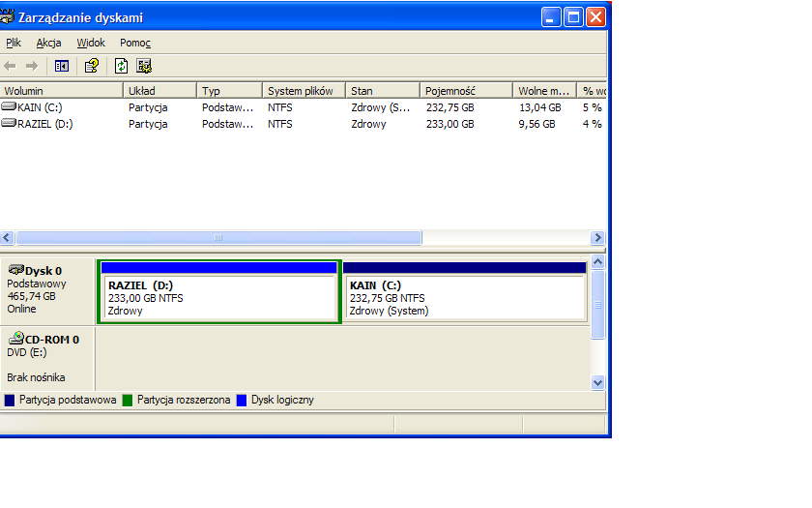Select the RAZIEL (D:) volume row
This screenshot has height=508, width=812.
[303, 124]
